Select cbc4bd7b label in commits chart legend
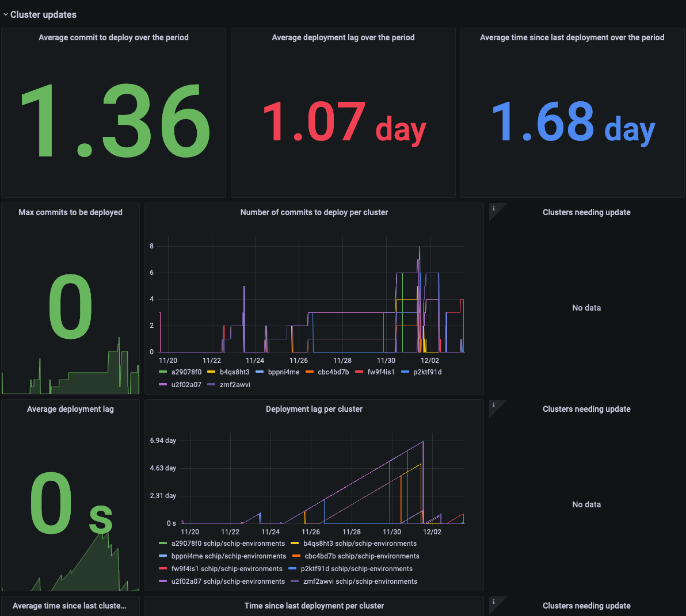Screen dimensions: 686x616 [x=333, y=372]
